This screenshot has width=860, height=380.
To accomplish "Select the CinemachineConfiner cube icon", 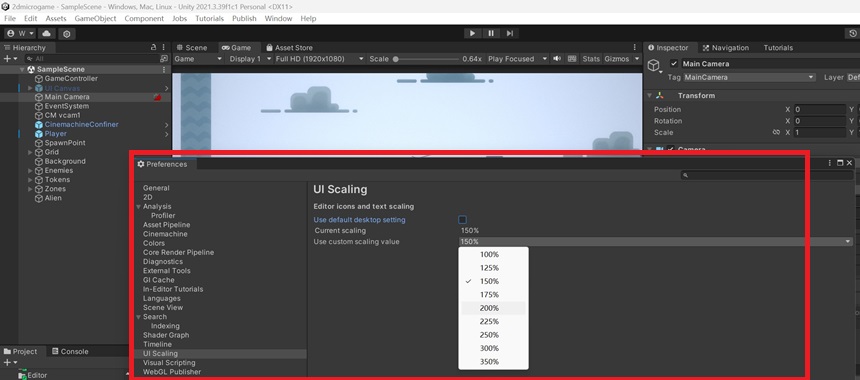I will pyautogui.click(x=39, y=124).
